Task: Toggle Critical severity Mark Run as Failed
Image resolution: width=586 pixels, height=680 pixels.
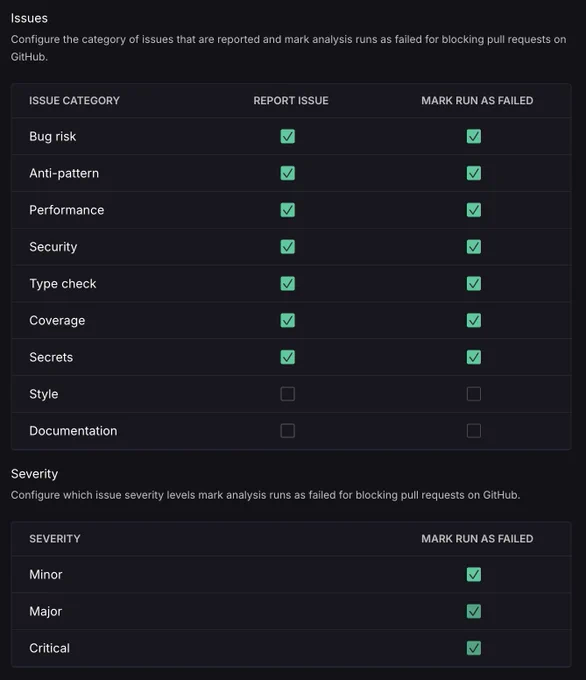Action: (474, 648)
